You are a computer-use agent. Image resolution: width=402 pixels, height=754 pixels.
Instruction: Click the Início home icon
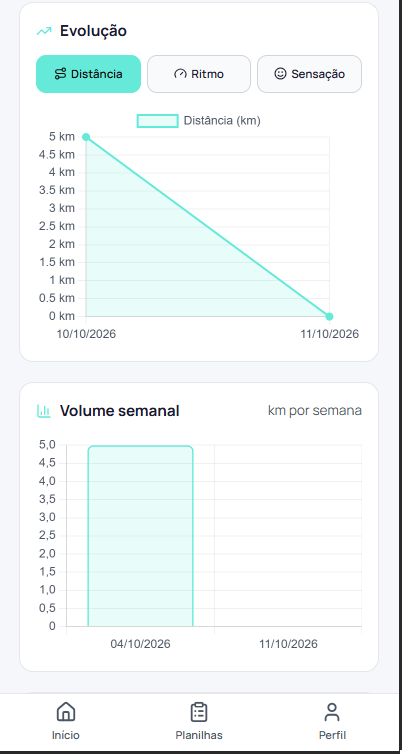(x=66, y=712)
